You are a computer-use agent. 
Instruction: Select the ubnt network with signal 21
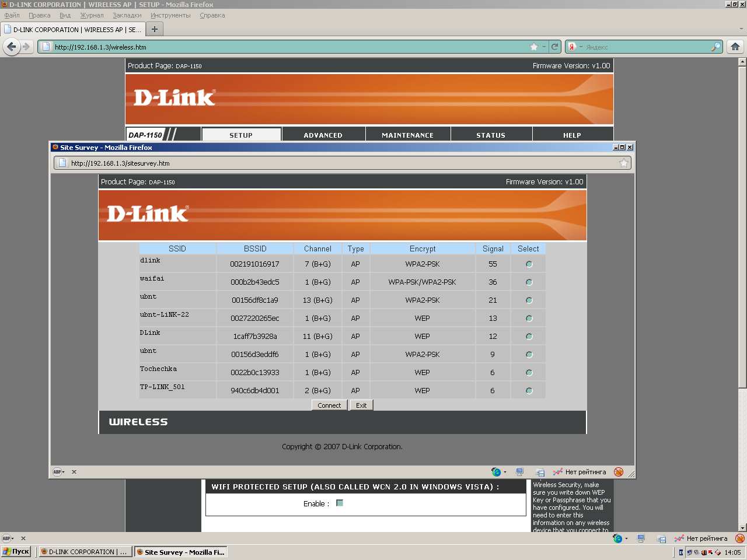point(529,300)
